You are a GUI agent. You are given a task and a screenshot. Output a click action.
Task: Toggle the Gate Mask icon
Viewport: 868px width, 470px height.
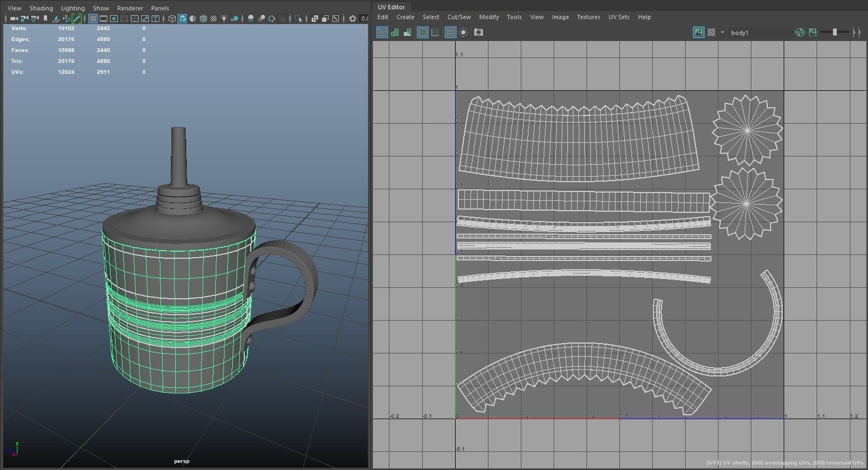tap(124, 19)
